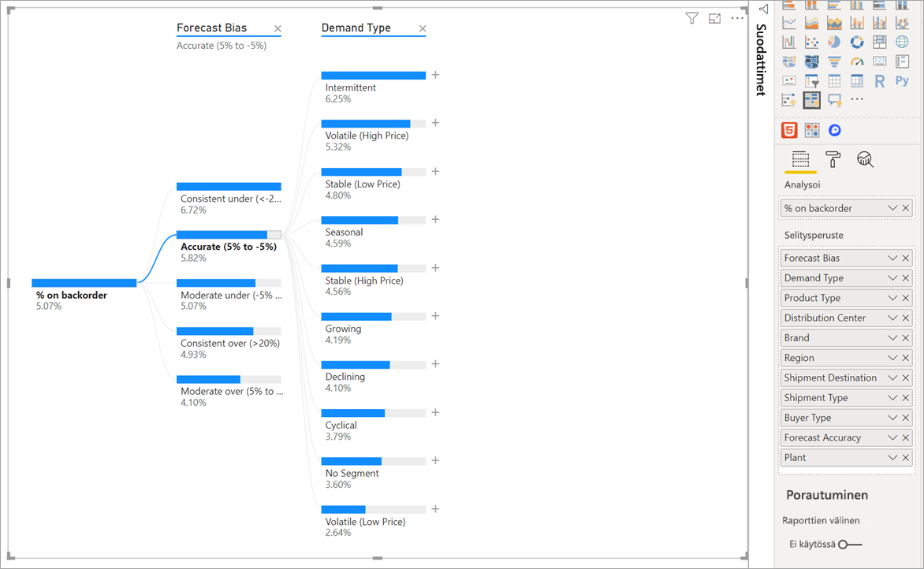Pick the key influencers visual icon
The height and width of the screenshot is (569, 924).
click(x=789, y=100)
